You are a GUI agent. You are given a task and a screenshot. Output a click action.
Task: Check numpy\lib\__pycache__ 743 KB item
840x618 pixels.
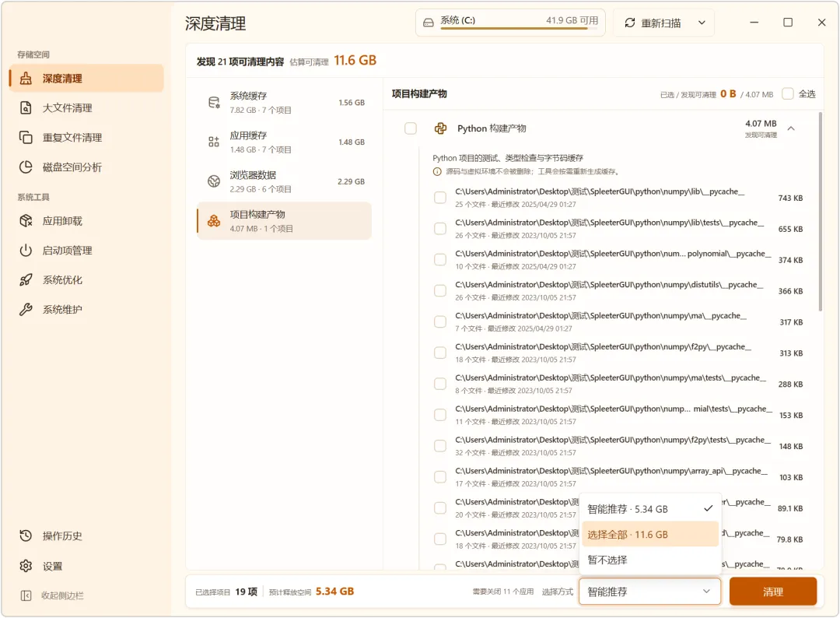(439, 197)
